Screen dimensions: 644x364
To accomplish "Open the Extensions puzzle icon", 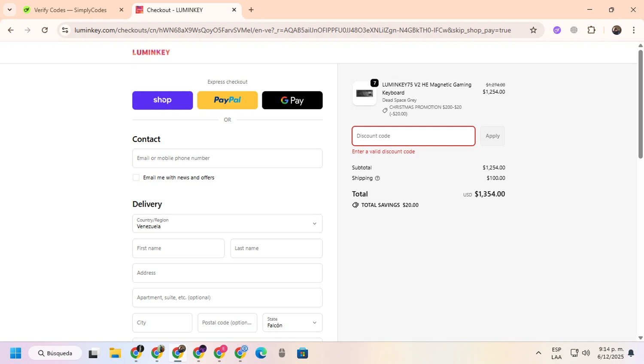I will [592, 30].
